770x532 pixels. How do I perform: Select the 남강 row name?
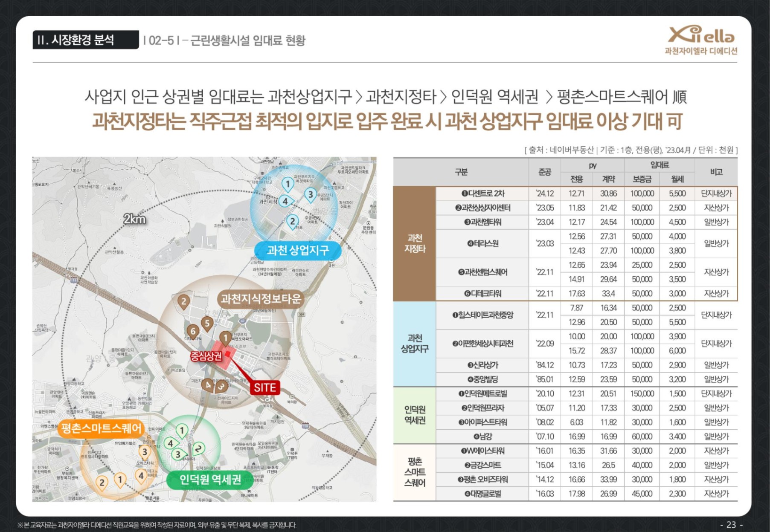(x=482, y=437)
